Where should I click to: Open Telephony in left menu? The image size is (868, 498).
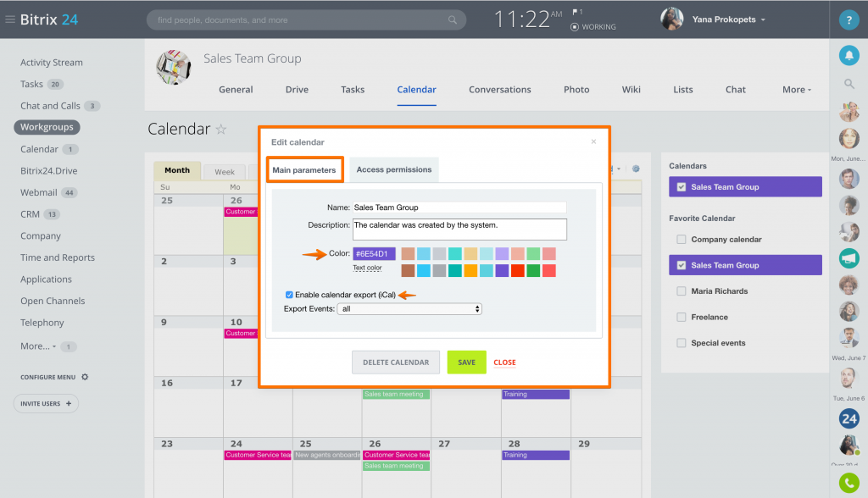pos(42,323)
